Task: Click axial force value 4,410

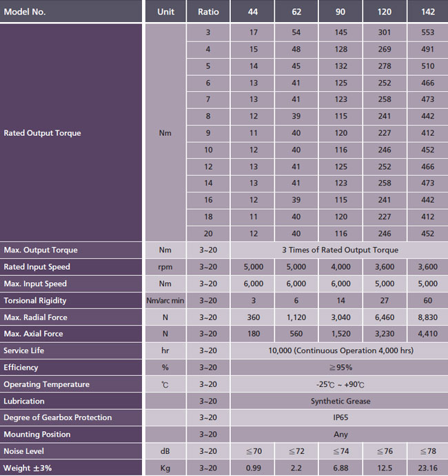Action: [x=428, y=334]
